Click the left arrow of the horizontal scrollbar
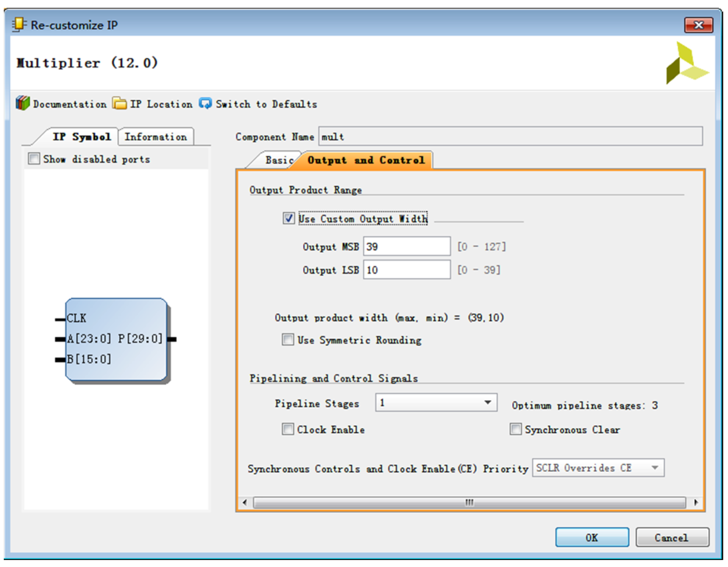This screenshot has width=728, height=567. pyautogui.click(x=245, y=502)
